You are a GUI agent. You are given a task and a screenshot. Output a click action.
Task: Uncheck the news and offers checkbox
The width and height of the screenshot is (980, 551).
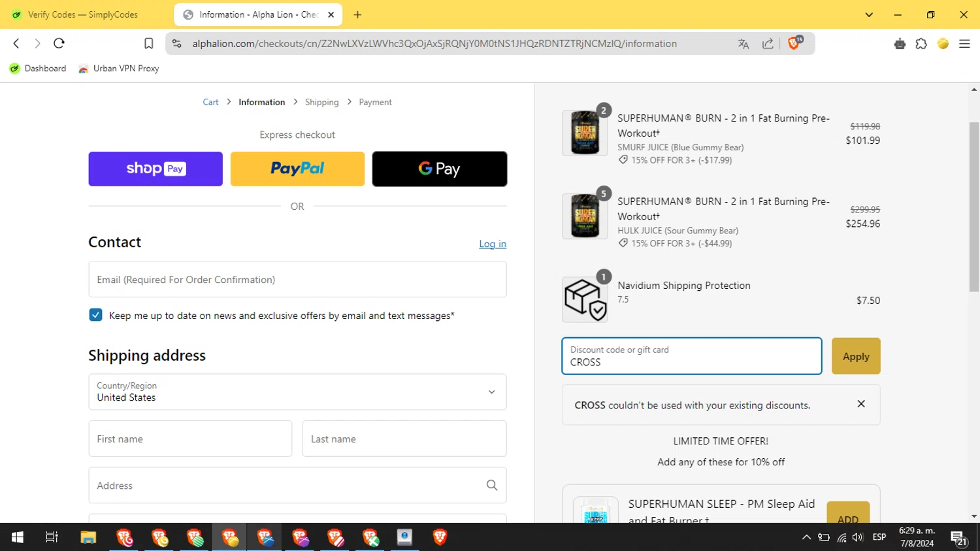coord(95,315)
